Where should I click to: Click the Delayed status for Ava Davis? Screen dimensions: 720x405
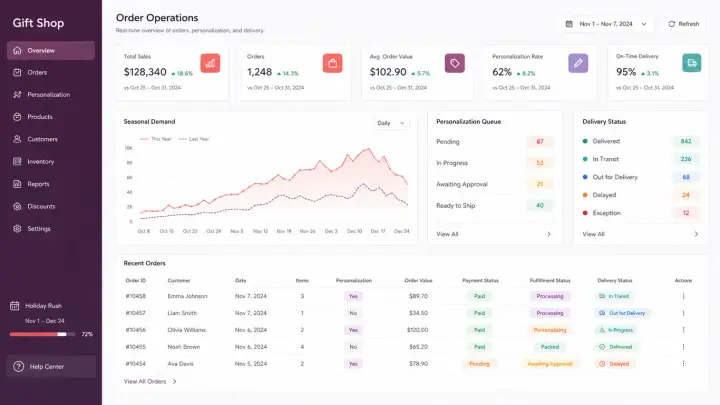[614, 364]
